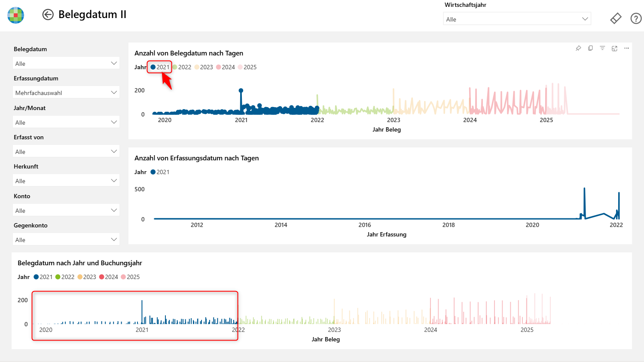Expand the Belegdatum filter dropdown

66,63
